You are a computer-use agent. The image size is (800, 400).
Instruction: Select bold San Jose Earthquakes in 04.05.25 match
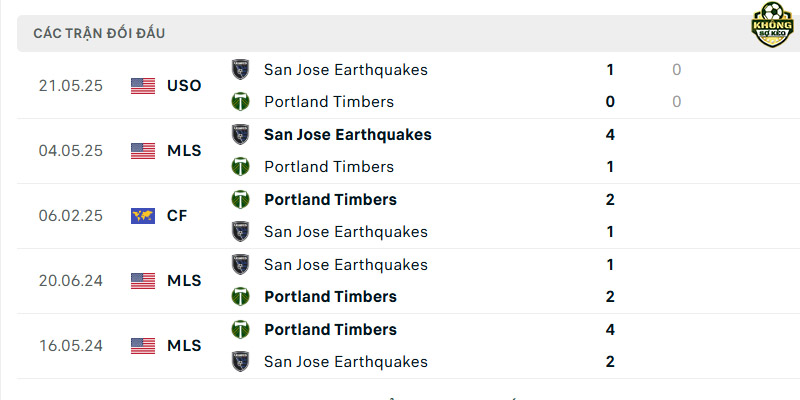348,135
